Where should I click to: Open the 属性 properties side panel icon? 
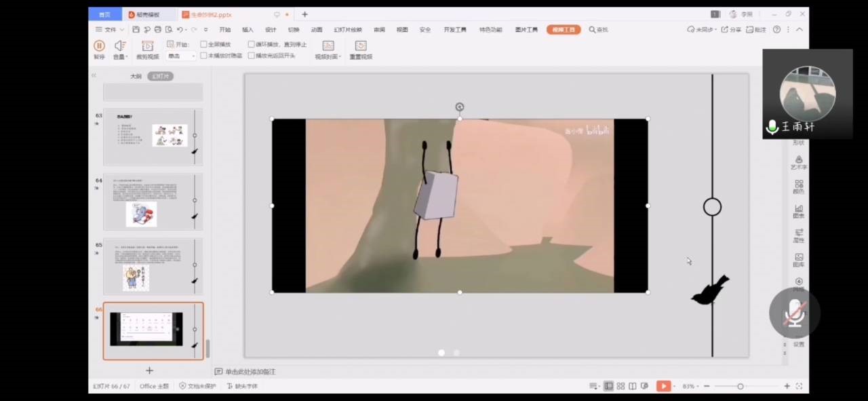(799, 235)
